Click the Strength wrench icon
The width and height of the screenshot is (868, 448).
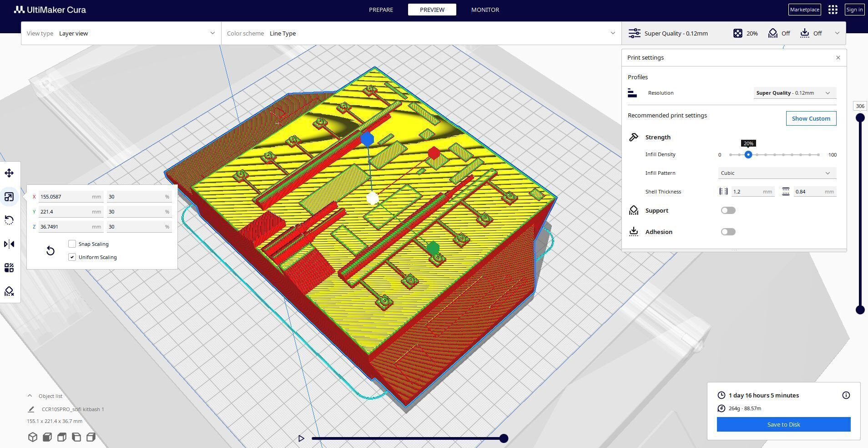[x=634, y=137]
